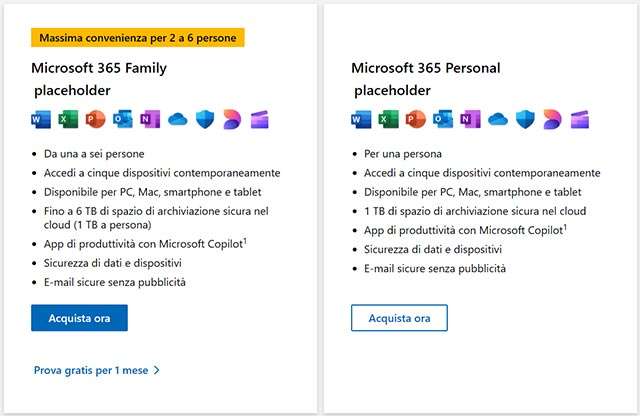Screen dimensions: 640x416
Task: Open the Prova gratis per 1 mese link
Action: tap(91, 370)
